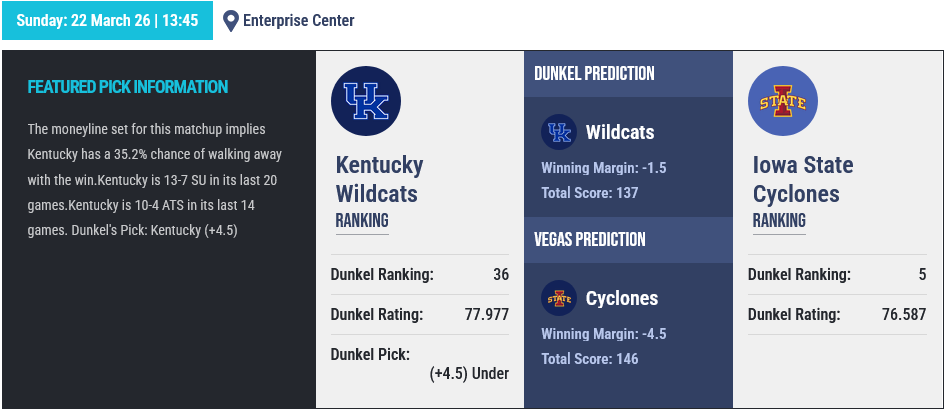Click the Dunkel Pick (+4.5) Under value
Image resolution: width=945 pixels, height=419 pixels.
point(469,373)
